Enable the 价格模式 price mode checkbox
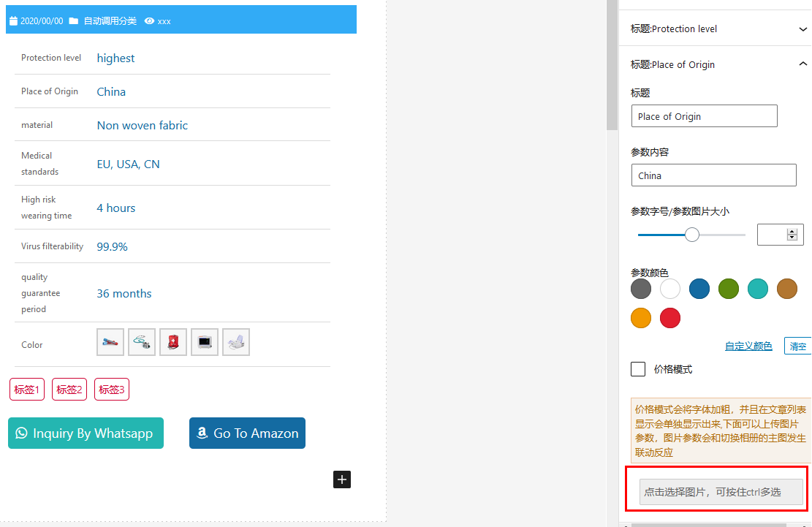This screenshot has height=527, width=812. (x=637, y=369)
